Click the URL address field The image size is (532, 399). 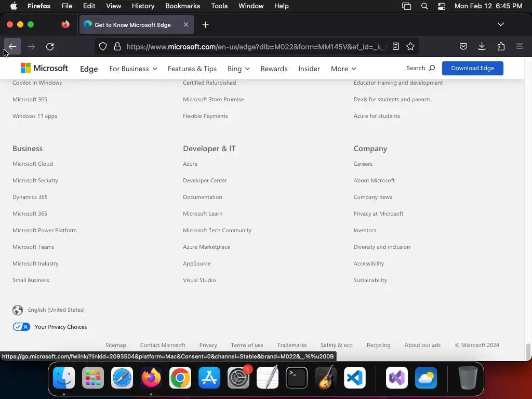256,46
